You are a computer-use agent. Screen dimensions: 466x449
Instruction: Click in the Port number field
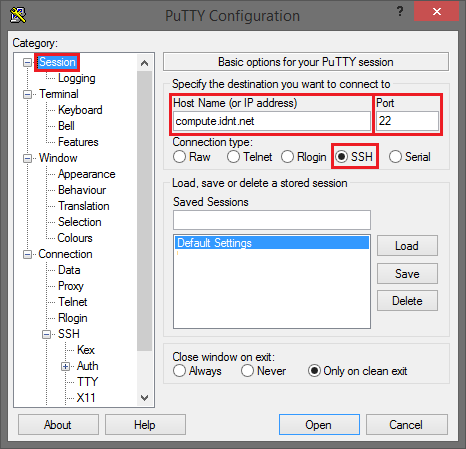click(407, 121)
